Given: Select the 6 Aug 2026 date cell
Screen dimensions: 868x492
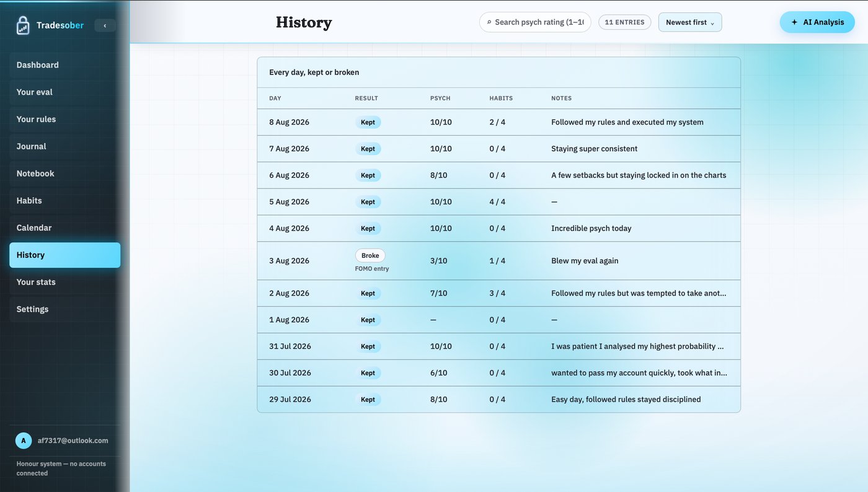Looking at the screenshot, I should pos(289,175).
